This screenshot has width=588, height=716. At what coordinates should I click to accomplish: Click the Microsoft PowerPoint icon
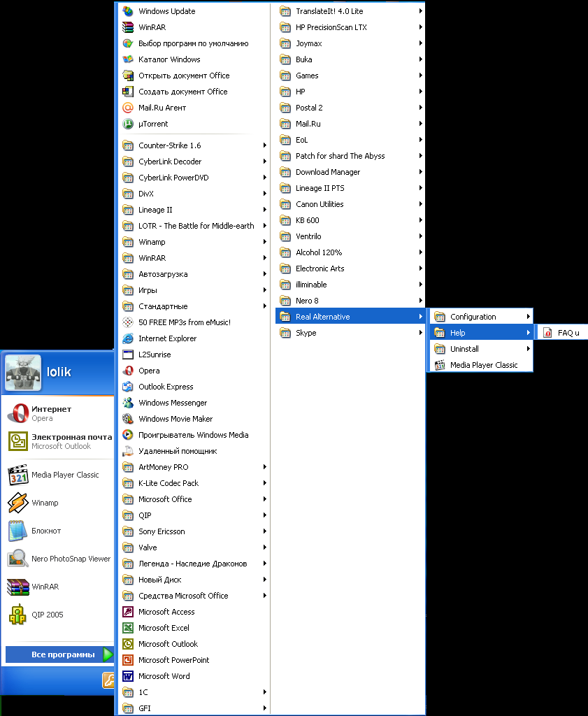(x=128, y=660)
